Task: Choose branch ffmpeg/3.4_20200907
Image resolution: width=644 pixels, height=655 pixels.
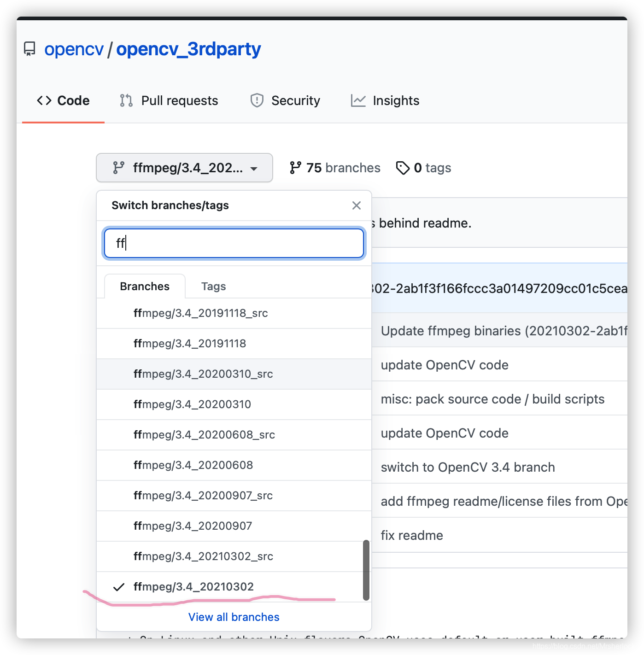Action: click(x=234, y=526)
